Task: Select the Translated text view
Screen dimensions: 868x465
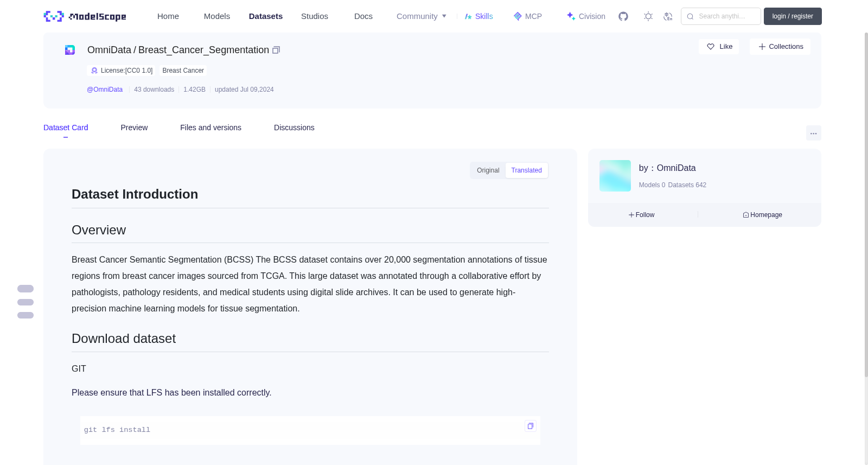Action: coord(526,170)
